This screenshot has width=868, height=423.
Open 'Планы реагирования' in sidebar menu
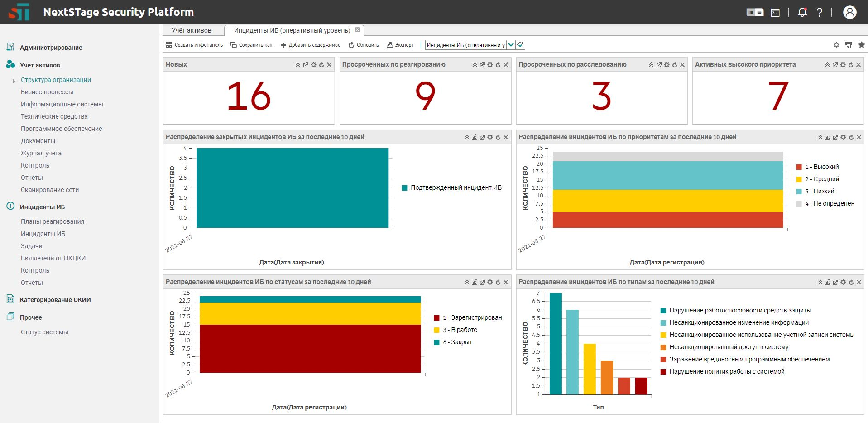53,221
